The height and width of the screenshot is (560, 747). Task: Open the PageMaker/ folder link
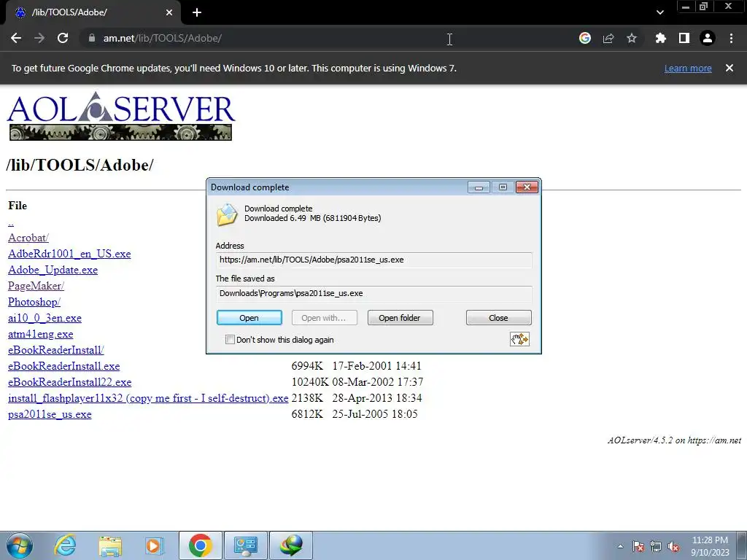[x=36, y=286]
